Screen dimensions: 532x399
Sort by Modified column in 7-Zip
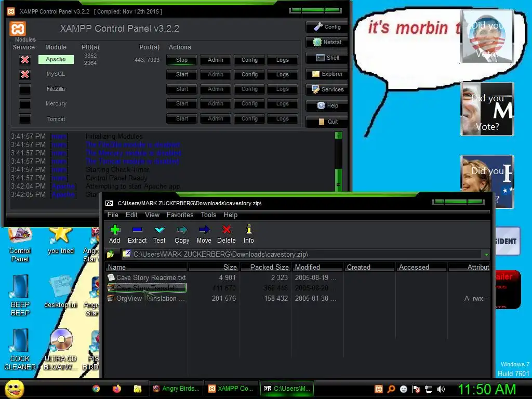pos(317,267)
